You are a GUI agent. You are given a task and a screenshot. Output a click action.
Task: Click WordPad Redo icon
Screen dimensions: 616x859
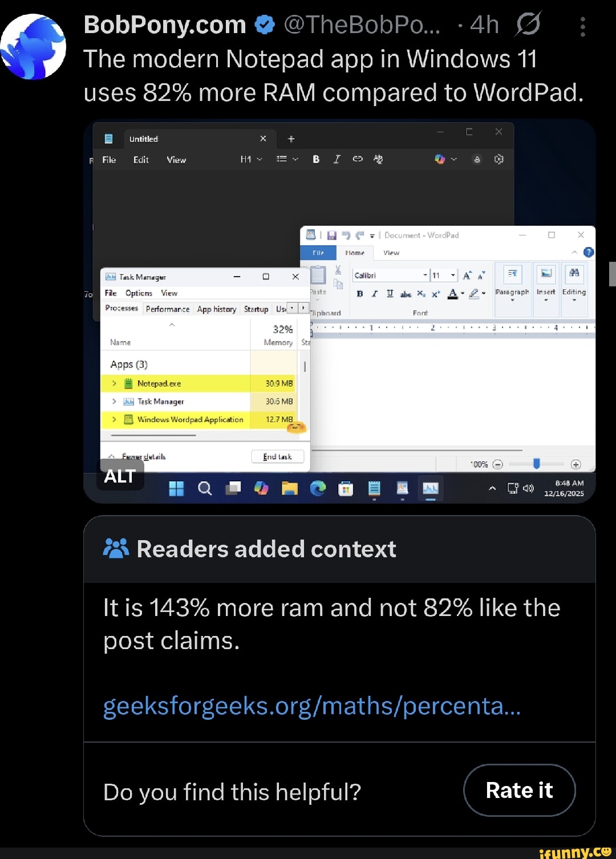pyautogui.click(x=359, y=235)
